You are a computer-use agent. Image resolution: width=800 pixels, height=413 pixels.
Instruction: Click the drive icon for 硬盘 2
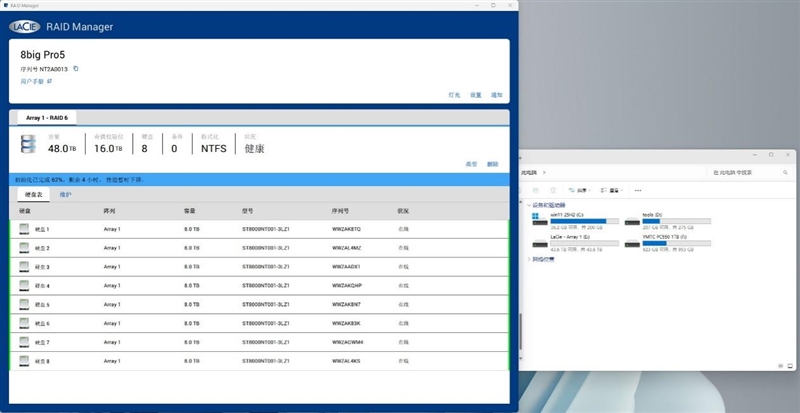[24, 248]
